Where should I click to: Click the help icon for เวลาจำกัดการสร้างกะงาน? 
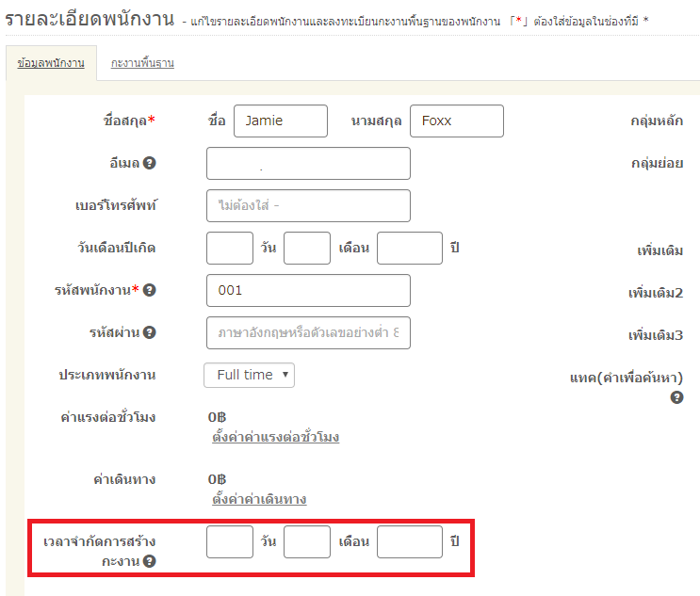tap(150, 562)
